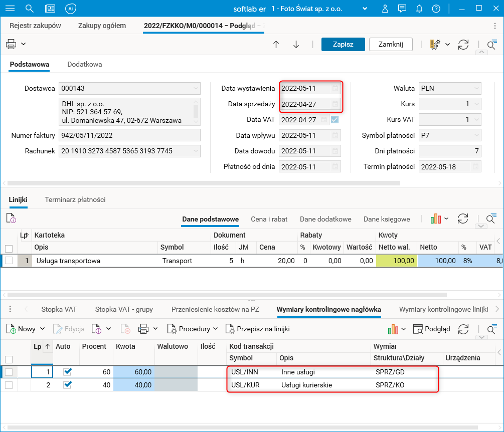Click the Podgląd button
504x432 pixels.
(431, 329)
